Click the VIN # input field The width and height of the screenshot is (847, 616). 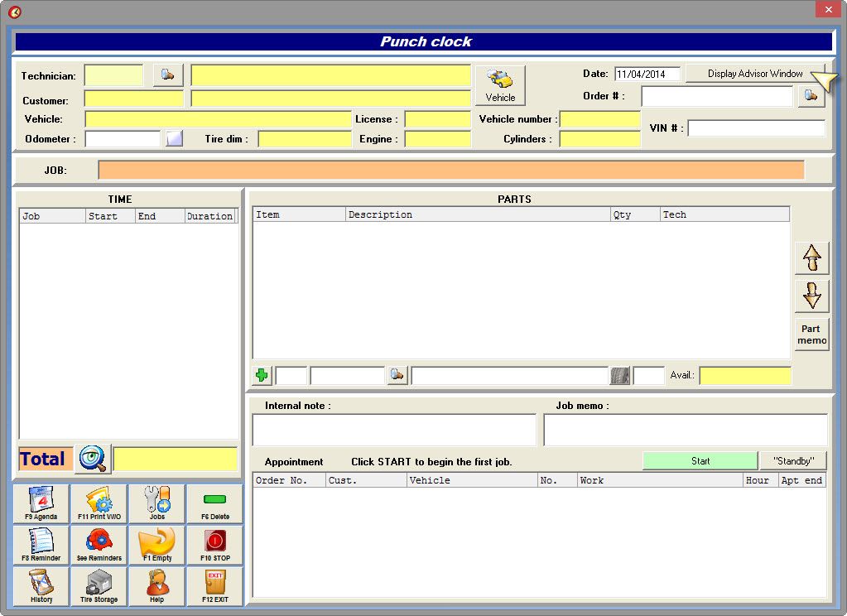click(756, 128)
